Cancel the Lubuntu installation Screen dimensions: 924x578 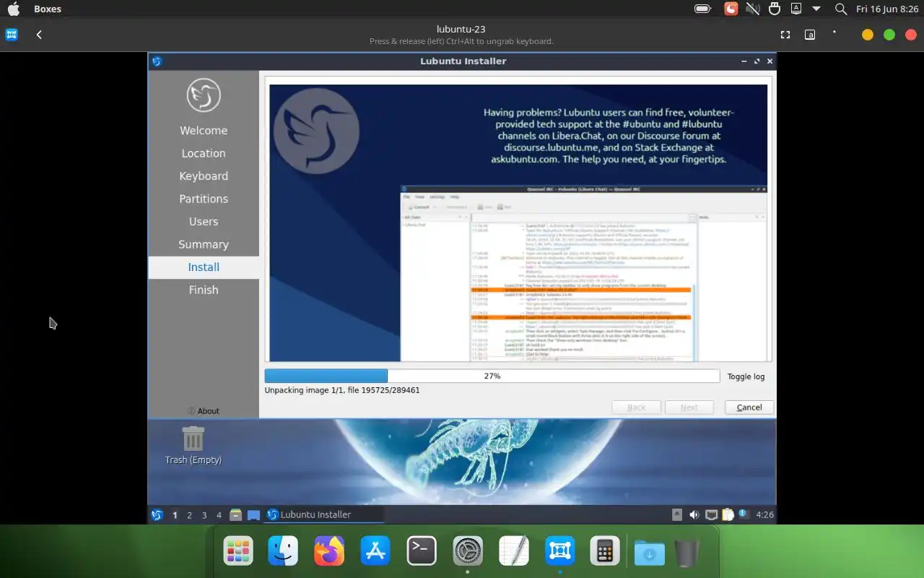pos(749,407)
